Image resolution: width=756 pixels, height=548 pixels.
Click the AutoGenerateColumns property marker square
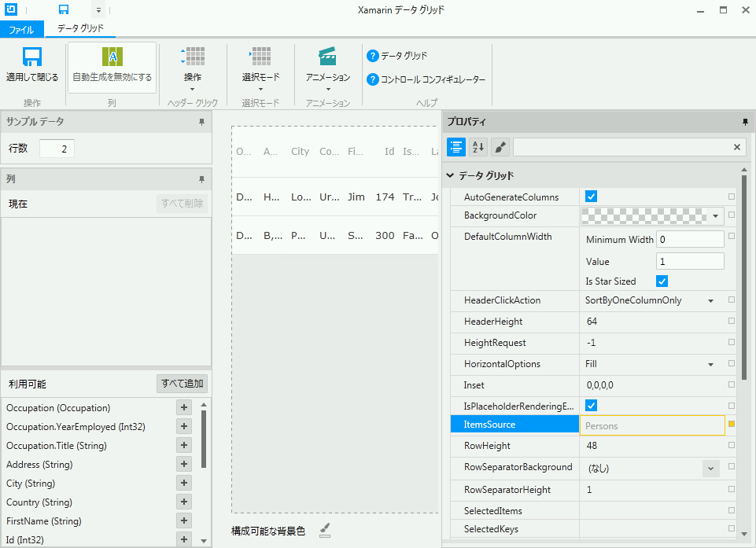732,197
